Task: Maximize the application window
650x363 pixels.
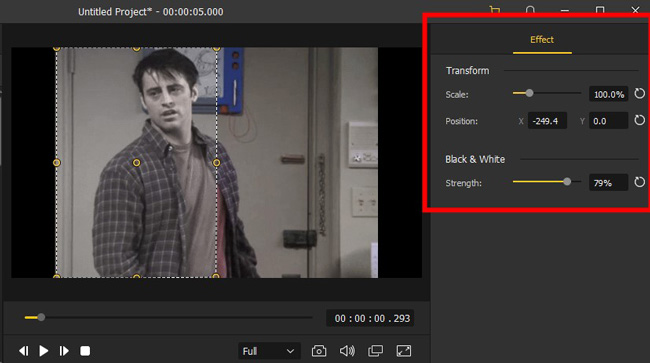Action: pyautogui.click(x=600, y=10)
